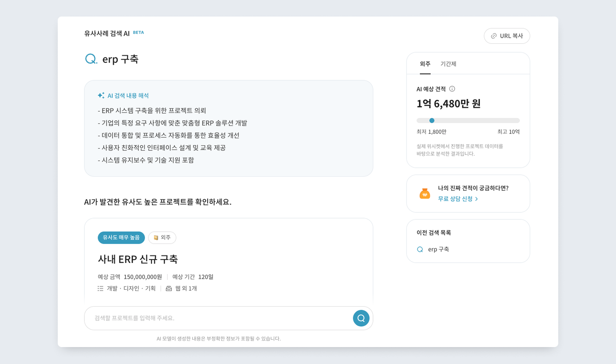Select the 외주 option in the estimate panel

point(425,64)
